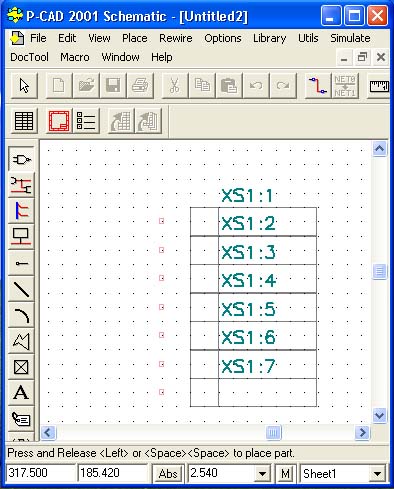Click the X coordinate field 317.500
The width and height of the screenshot is (394, 489).
40,473
